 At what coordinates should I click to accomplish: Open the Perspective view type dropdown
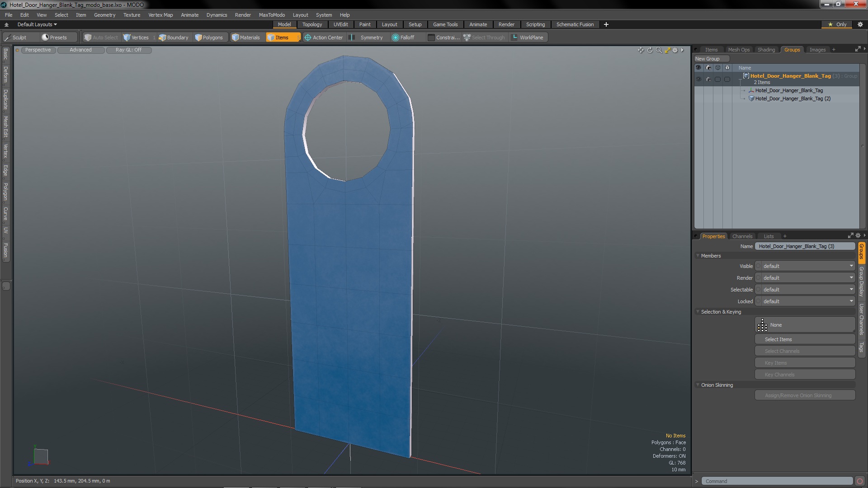click(x=38, y=50)
